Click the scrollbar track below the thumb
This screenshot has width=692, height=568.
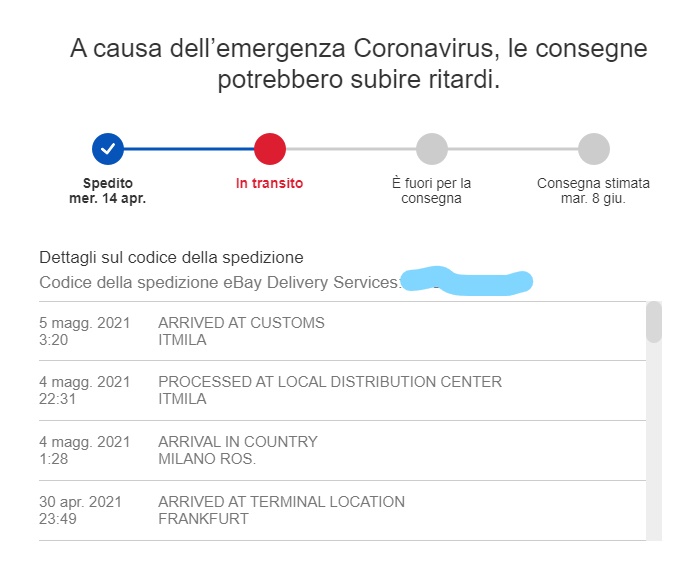tap(654, 441)
